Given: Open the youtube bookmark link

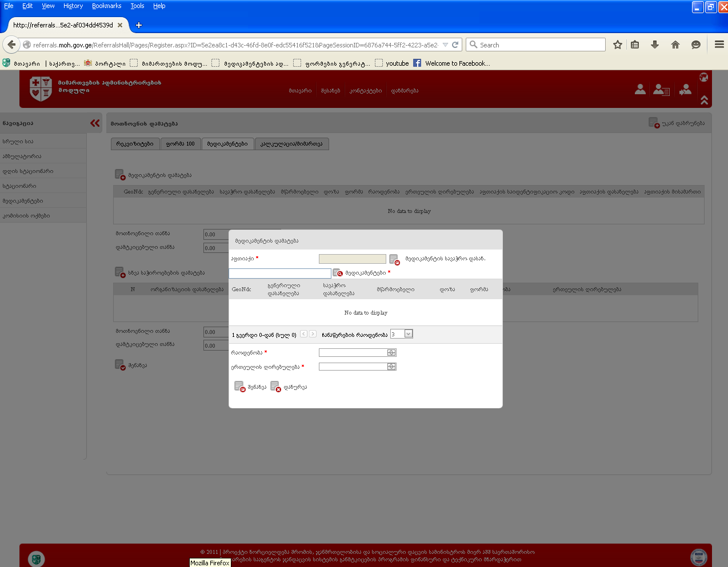Looking at the screenshot, I should (397, 63).
